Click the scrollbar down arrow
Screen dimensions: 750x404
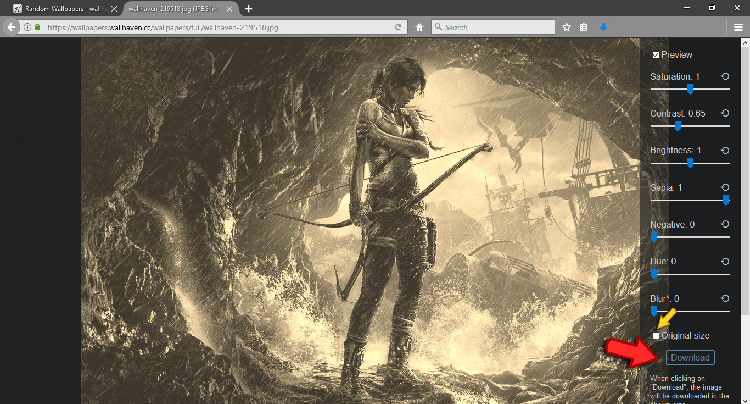(745, 400)
